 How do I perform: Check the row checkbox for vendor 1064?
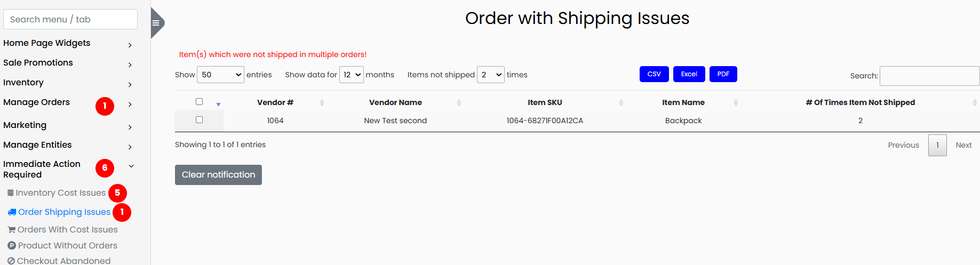coord(199,120)
